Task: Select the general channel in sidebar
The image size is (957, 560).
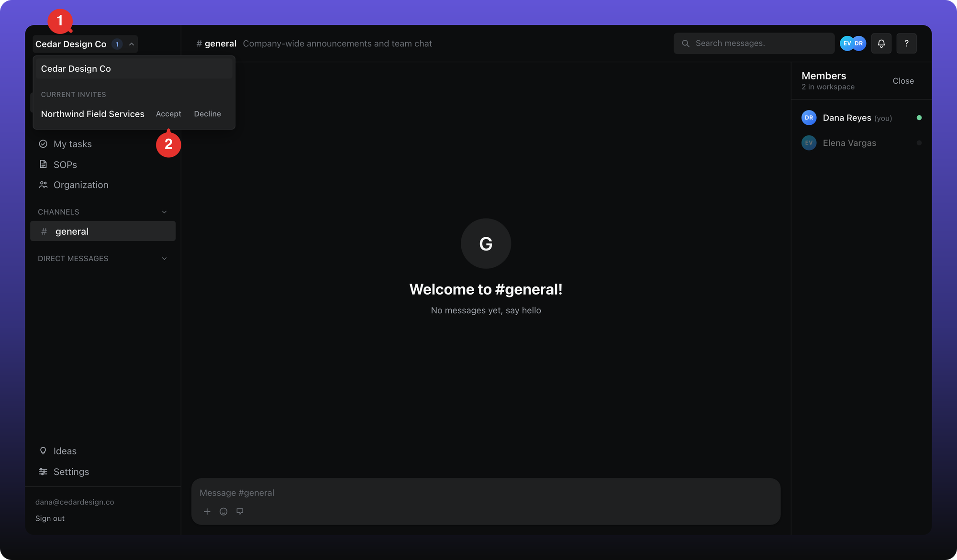Action: pos(103,231)
